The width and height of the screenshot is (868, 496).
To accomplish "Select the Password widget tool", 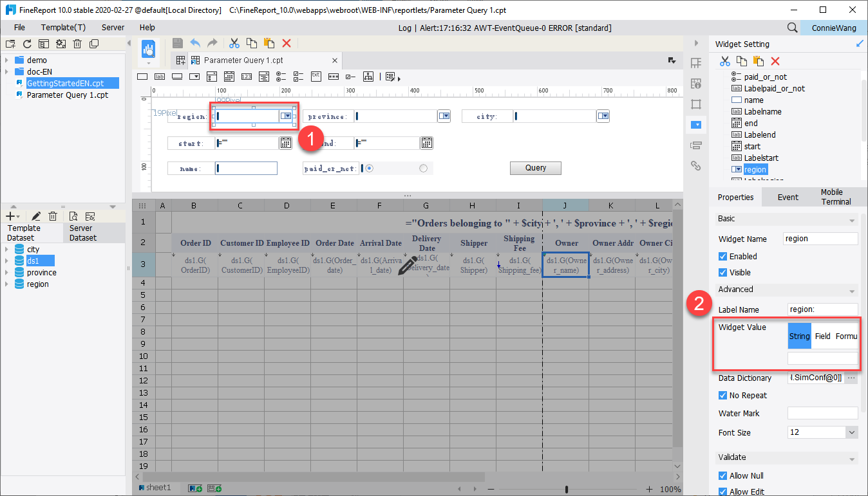I will click(x=333, y=76).
